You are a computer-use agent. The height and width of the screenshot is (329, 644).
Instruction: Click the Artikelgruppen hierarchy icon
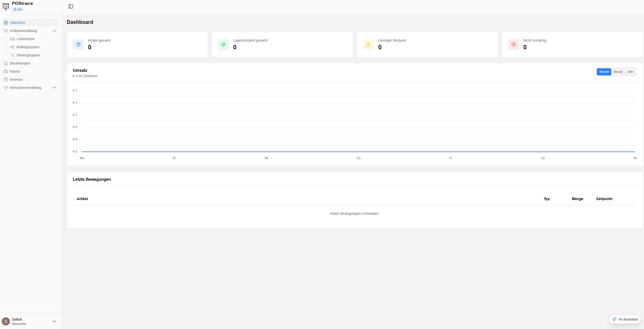tap(12, 47)
